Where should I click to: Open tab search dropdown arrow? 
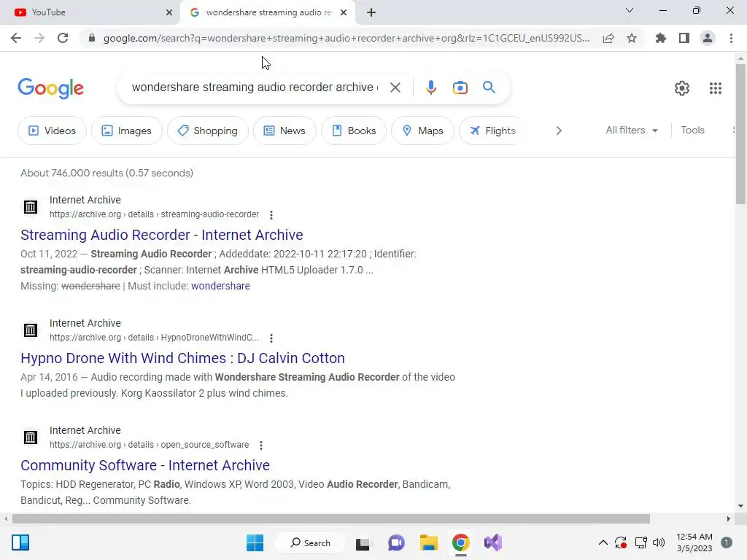(630, 10)
